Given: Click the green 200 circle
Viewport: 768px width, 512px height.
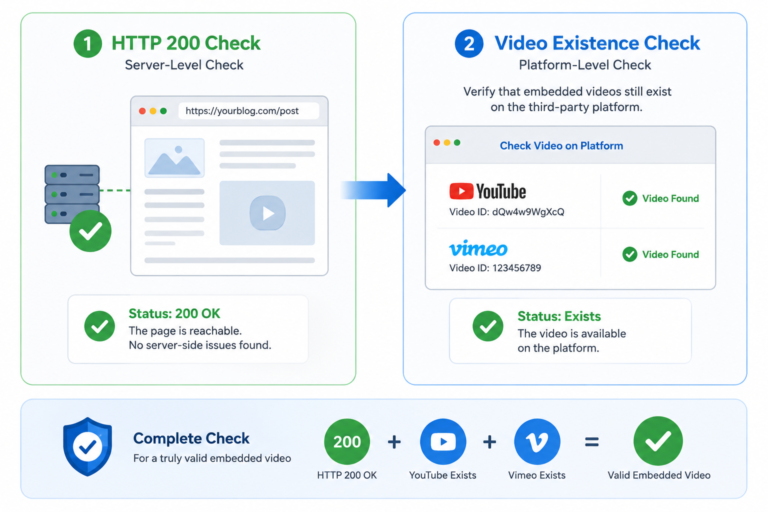Looking at the screenshot, I should [x=347, y=442].
